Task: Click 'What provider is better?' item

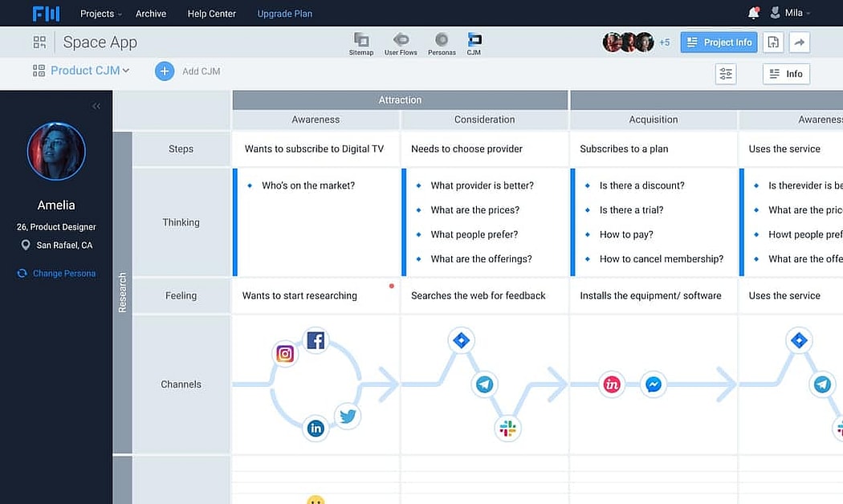Action: tap(483, 185)
